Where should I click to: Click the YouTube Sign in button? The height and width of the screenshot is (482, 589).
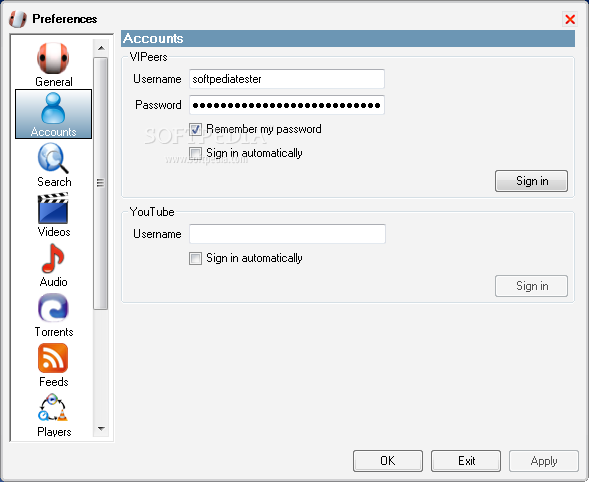(x=531, y=286)
